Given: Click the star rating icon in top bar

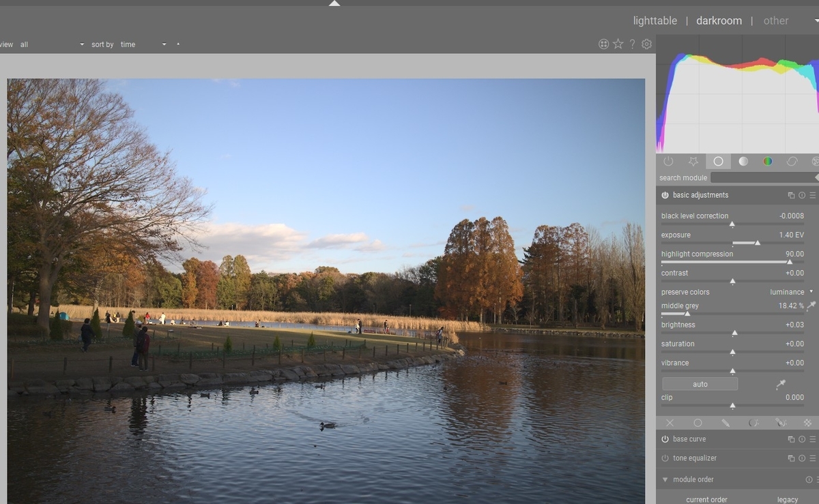Looking at the screenshot, I should tap(618, 44).
